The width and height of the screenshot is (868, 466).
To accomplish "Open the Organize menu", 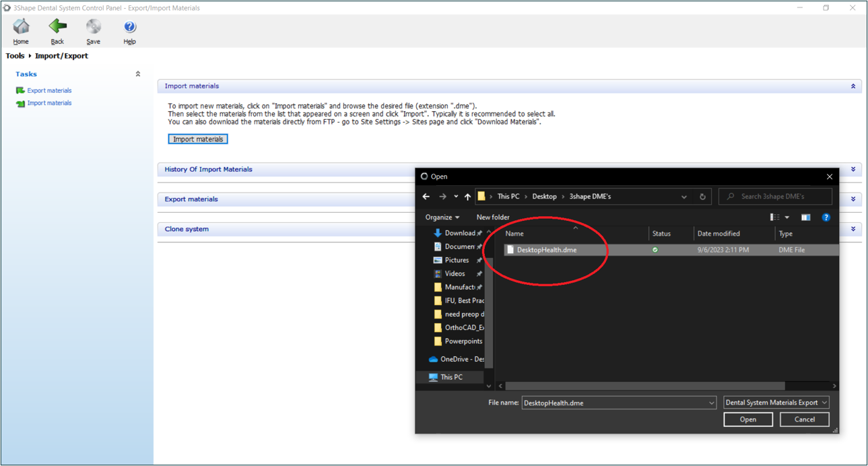I will [442, 218].
